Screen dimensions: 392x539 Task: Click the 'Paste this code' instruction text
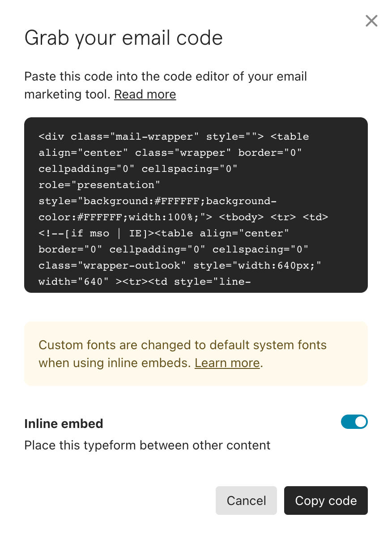pos(166,85)
